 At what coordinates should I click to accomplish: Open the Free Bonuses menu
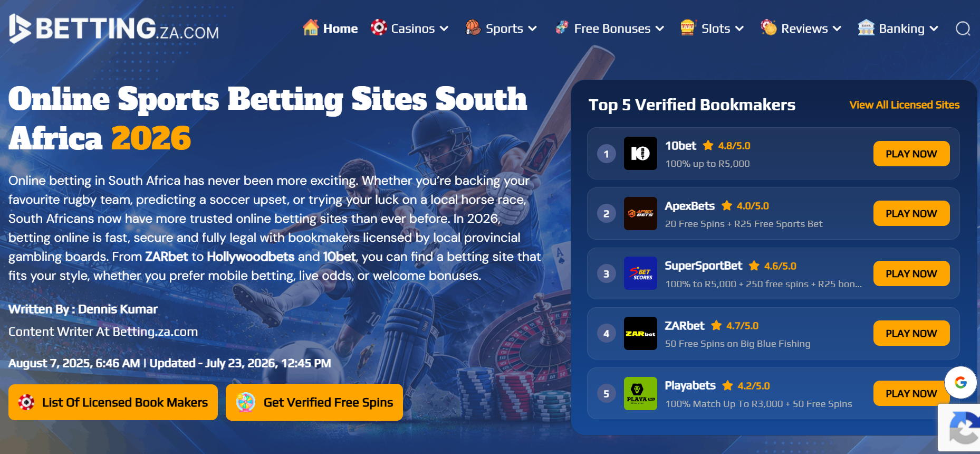click(x=612, y=29)
